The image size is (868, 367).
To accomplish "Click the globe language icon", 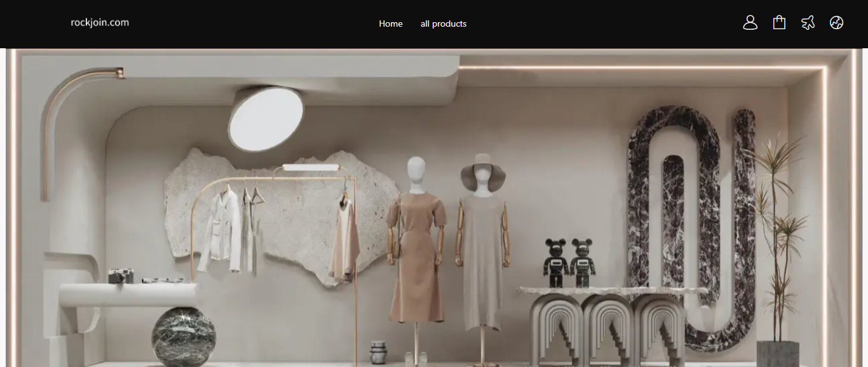I will (836, 23).
